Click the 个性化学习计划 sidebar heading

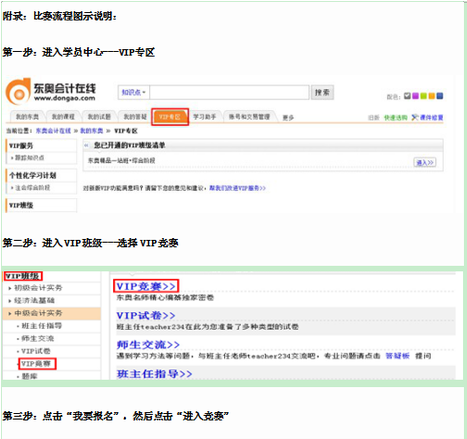click(32, 175)
